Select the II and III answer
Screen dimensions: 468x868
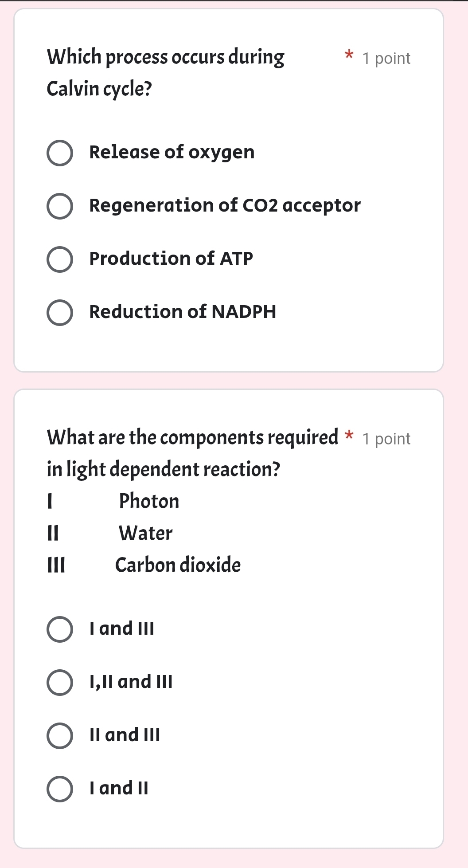pyautogui.click(x=60, y=735)
